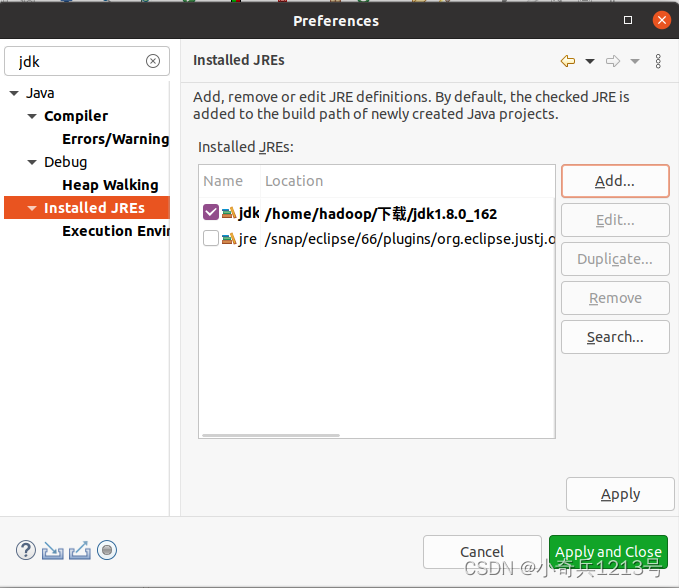Select Errors/Warnings in the tree

coord(115,139)
